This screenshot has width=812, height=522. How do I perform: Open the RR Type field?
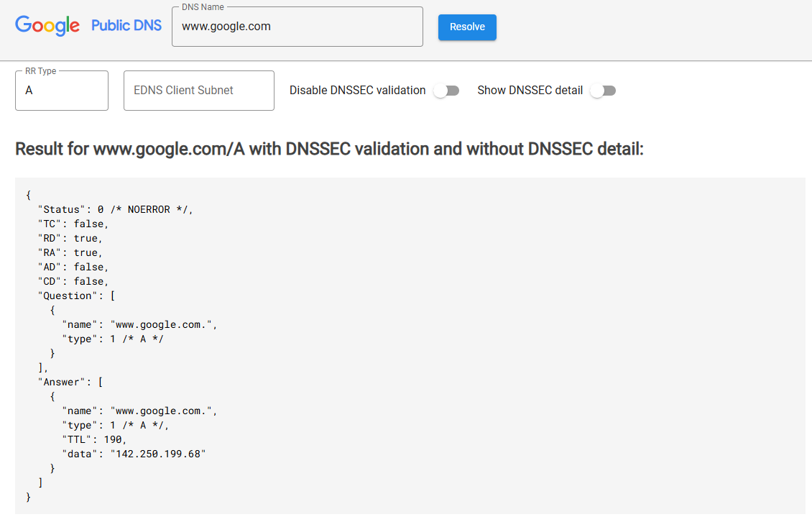click(x=62, y=90)
